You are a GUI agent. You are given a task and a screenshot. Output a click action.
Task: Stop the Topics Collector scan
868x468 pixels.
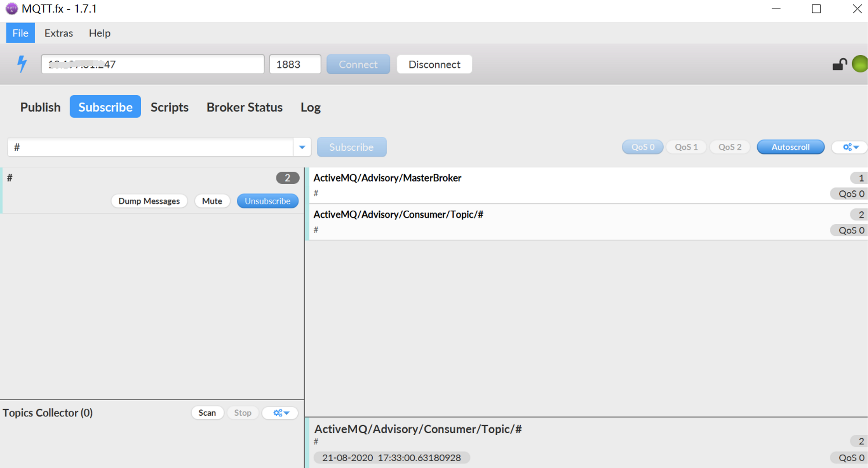click(243, 413)
